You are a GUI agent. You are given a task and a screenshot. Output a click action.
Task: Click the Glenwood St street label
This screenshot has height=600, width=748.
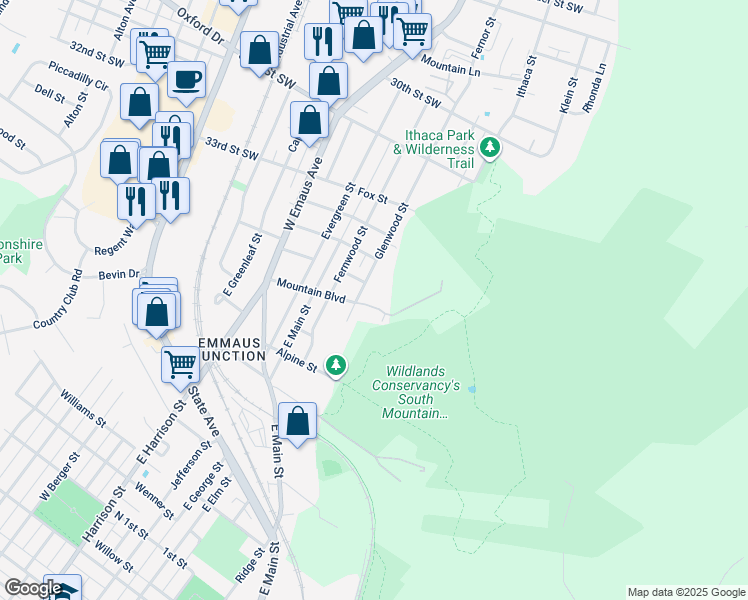(x=392, y=231)
